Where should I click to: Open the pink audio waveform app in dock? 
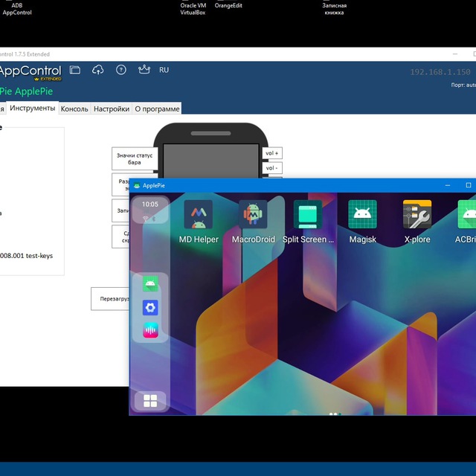click(150, 330)
